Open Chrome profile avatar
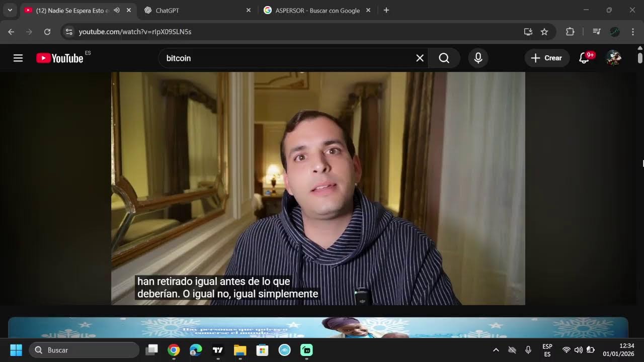The image size is (644, 362). 614,32
